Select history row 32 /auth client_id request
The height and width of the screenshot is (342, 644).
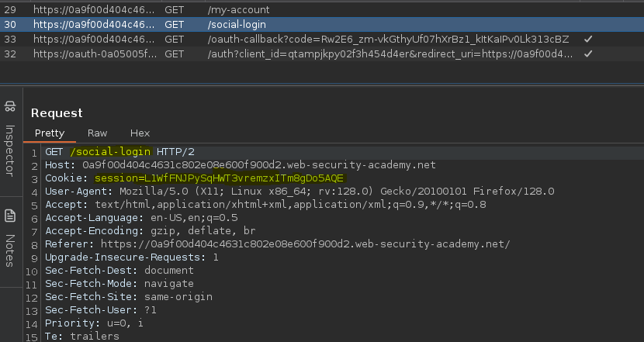click(322, 54)
